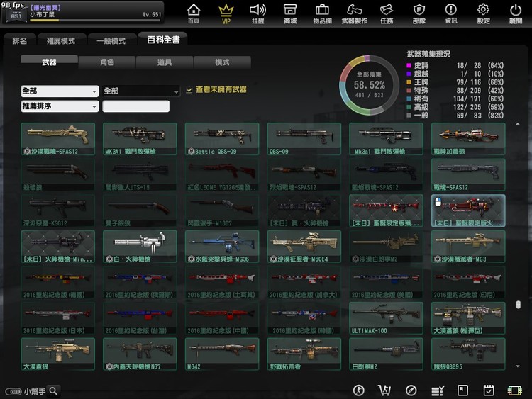Open the 推薦排序 sort dropdown
Image resolution: width=532 pixels, height=399 pixels.
click(60, 106)
